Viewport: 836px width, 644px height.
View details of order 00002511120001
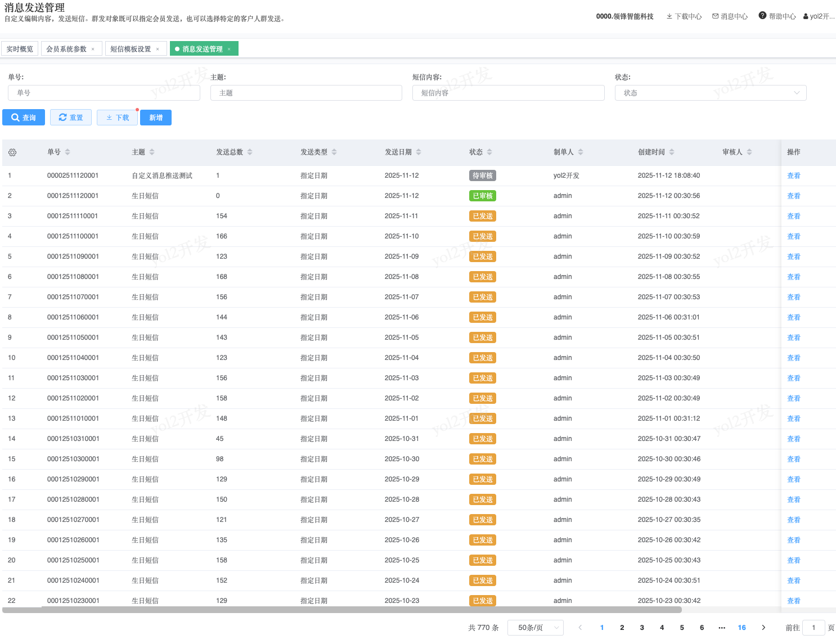click(x=793, y=175)
